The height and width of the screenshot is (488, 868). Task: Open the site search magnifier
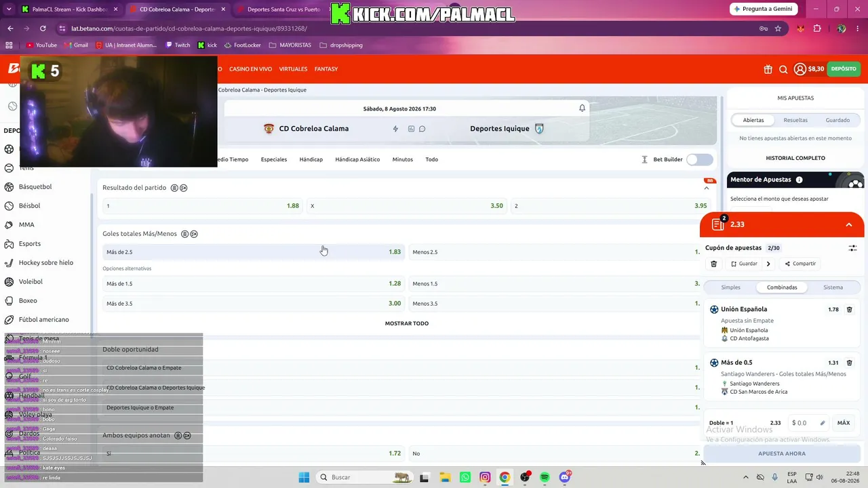coord(783,69)
